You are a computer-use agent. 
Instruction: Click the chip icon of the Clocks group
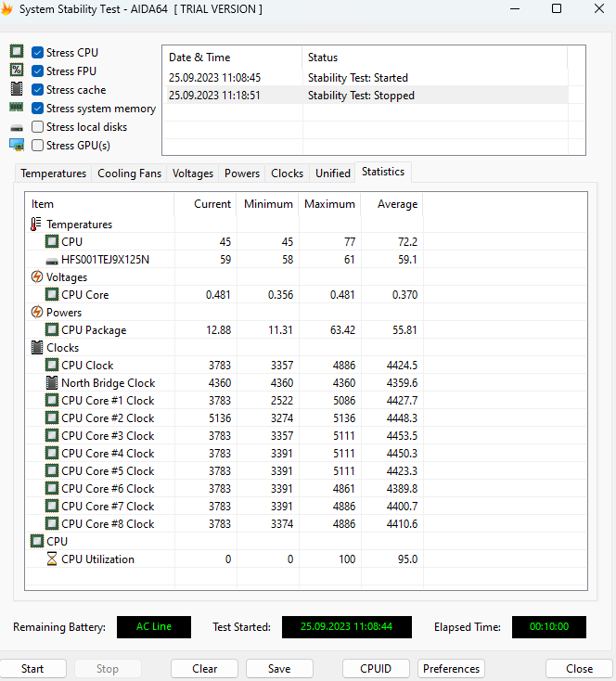point(37,347)
